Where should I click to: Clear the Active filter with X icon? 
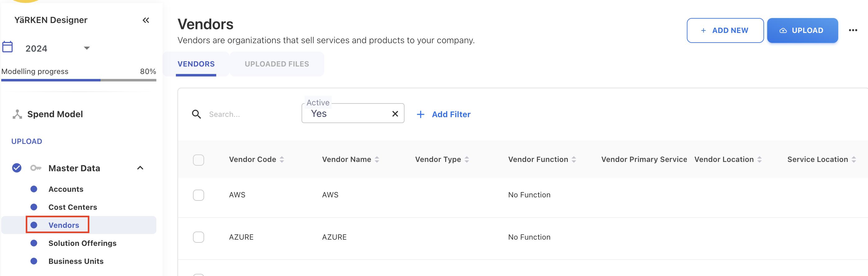(395, 114)
